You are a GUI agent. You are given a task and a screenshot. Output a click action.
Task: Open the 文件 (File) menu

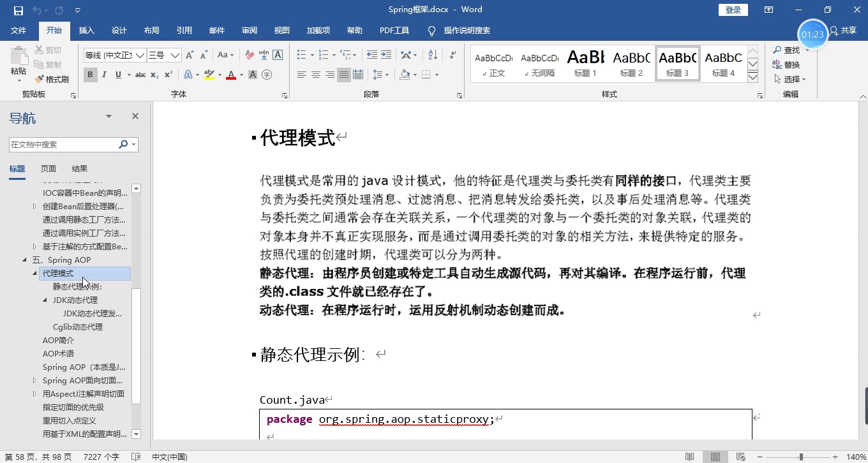(x=19, y=31)
